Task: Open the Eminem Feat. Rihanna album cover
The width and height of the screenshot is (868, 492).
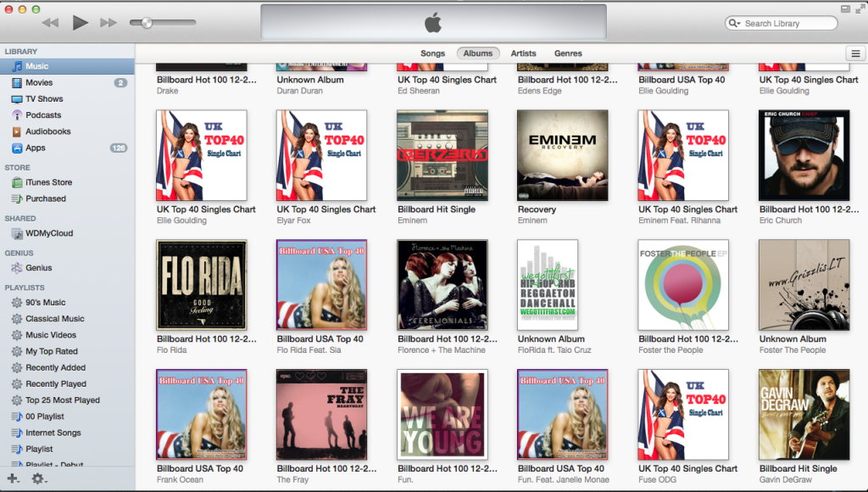Action: tap(683, 155)
